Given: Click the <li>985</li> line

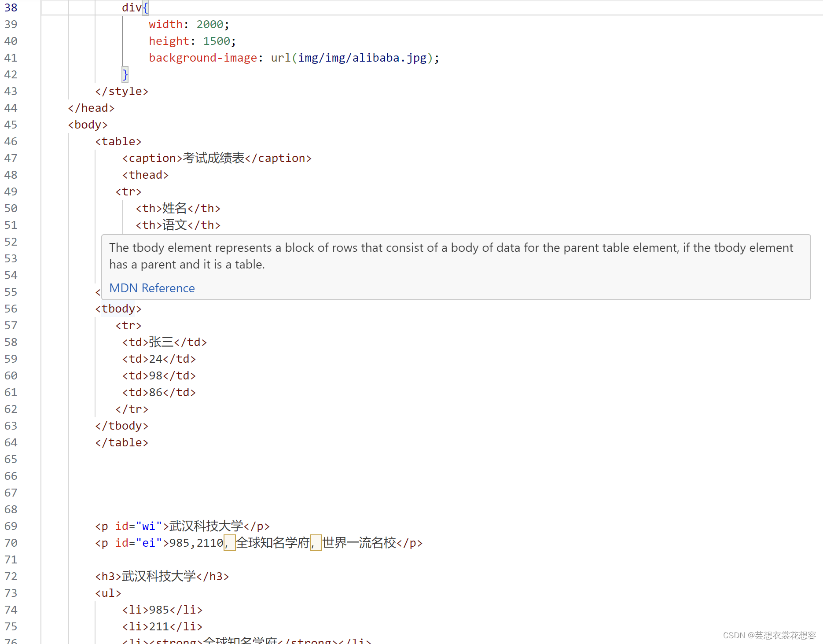Looking at the screenshot, I should [162, 610].
